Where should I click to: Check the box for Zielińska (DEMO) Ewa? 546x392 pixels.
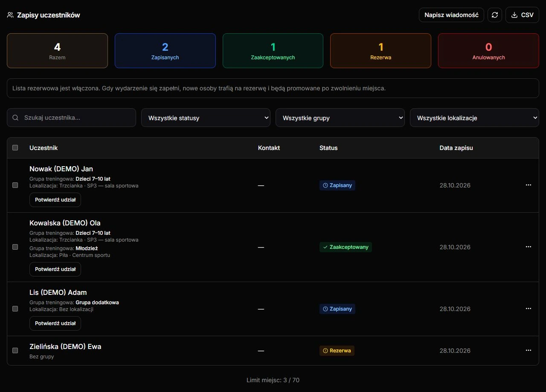pos(15,351)
